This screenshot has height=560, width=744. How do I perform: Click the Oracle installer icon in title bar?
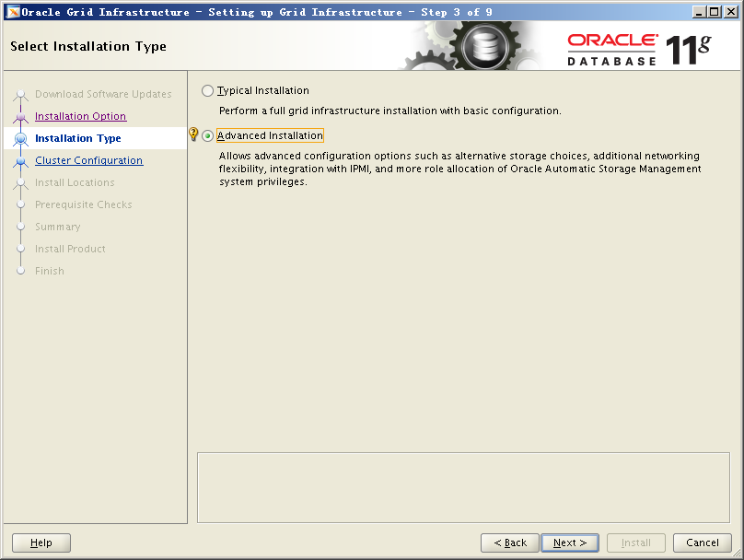(12, 12)
